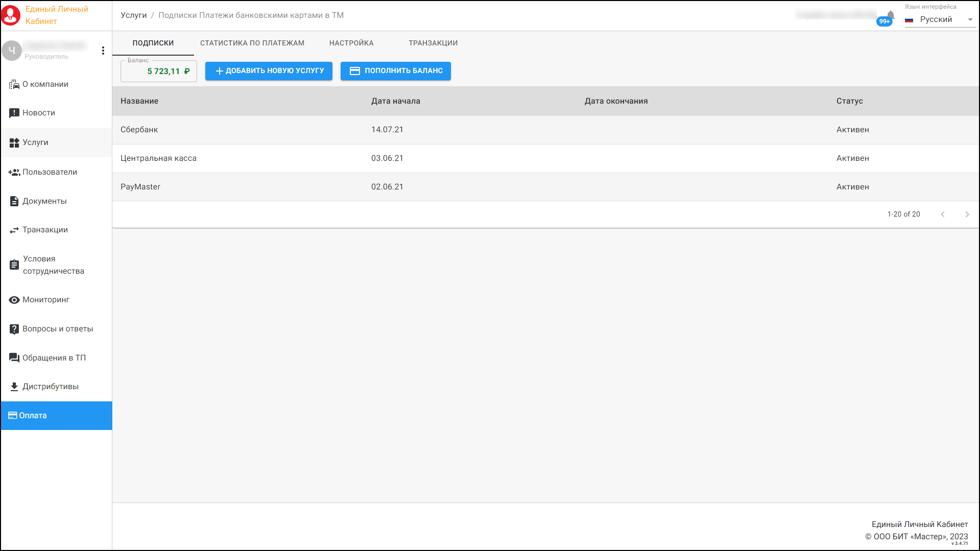
Task: Open the Русский language dropdown
Action: 940,19
